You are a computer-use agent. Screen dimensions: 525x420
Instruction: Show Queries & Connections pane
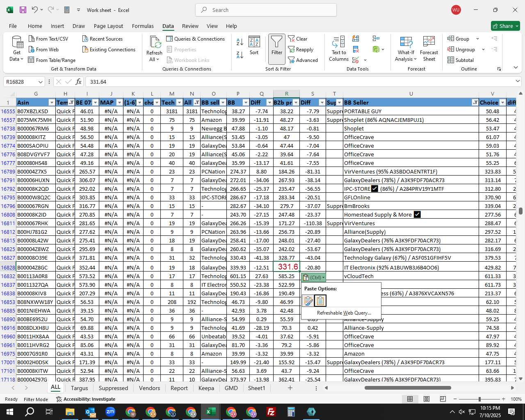pyautogui.click(x=196, y=39)
